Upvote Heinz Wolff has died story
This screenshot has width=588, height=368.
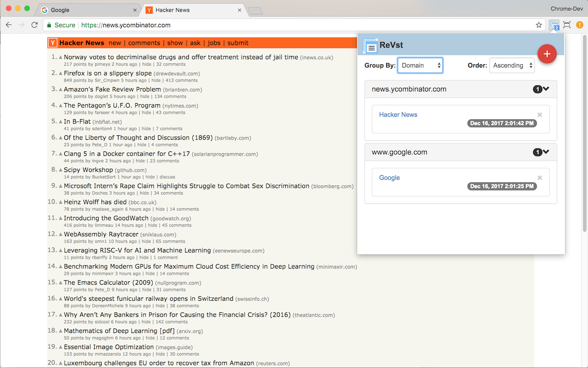point(60,202)
